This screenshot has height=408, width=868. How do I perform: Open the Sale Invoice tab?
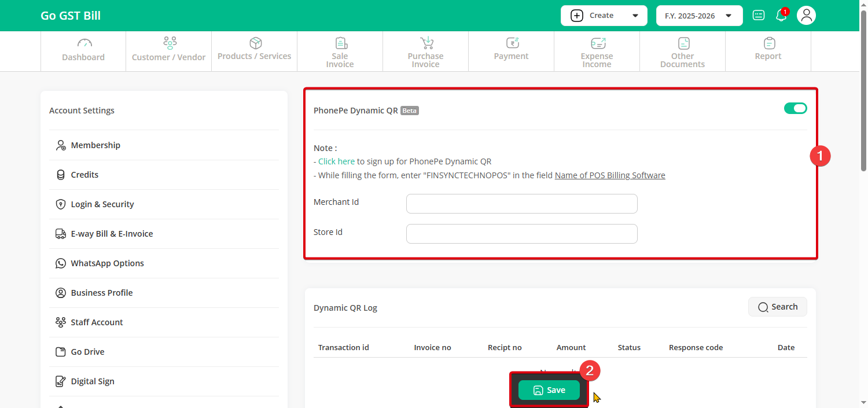[340, 52]
